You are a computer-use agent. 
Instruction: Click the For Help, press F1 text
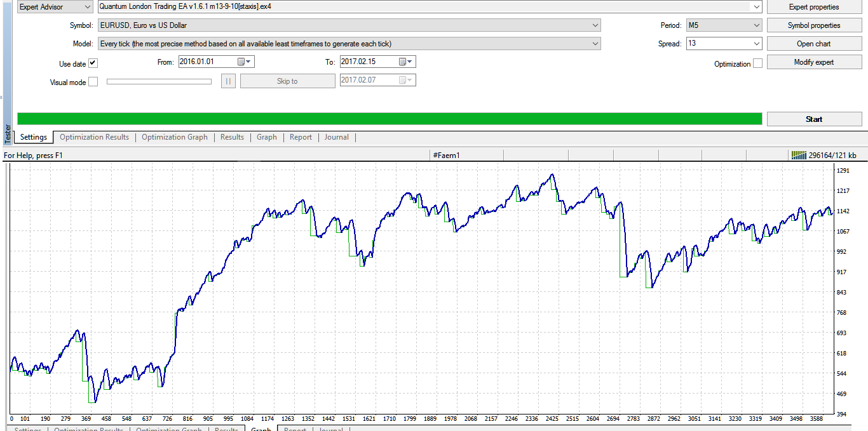33,155
